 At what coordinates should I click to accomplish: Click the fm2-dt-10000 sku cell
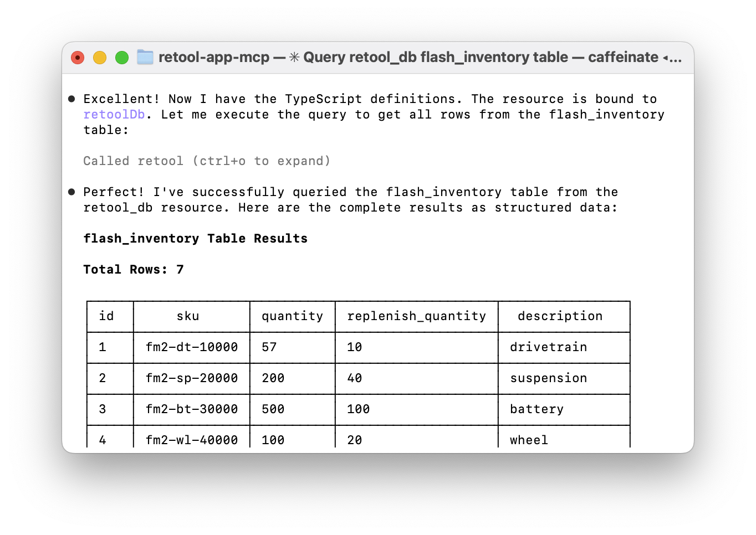click(x=192, y=347)
